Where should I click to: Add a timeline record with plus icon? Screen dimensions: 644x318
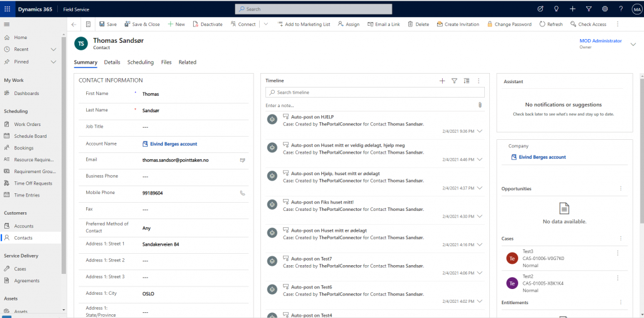[x=442, y=81]
